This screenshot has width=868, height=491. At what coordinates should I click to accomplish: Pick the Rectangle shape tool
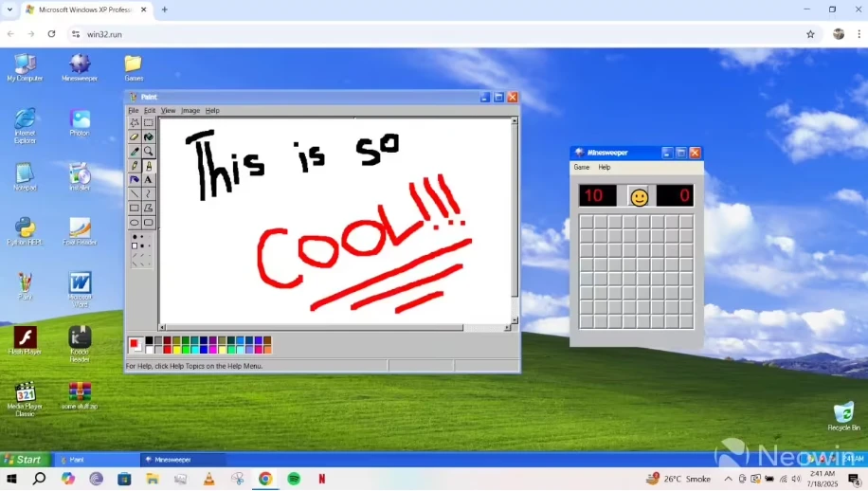pyautogui.click(x=135, y=209)
